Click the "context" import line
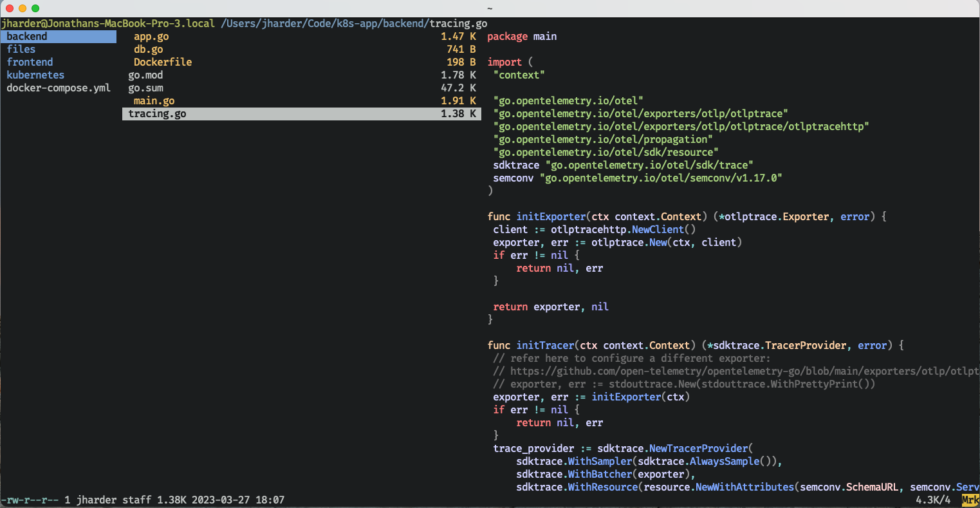 pos(519,75)
